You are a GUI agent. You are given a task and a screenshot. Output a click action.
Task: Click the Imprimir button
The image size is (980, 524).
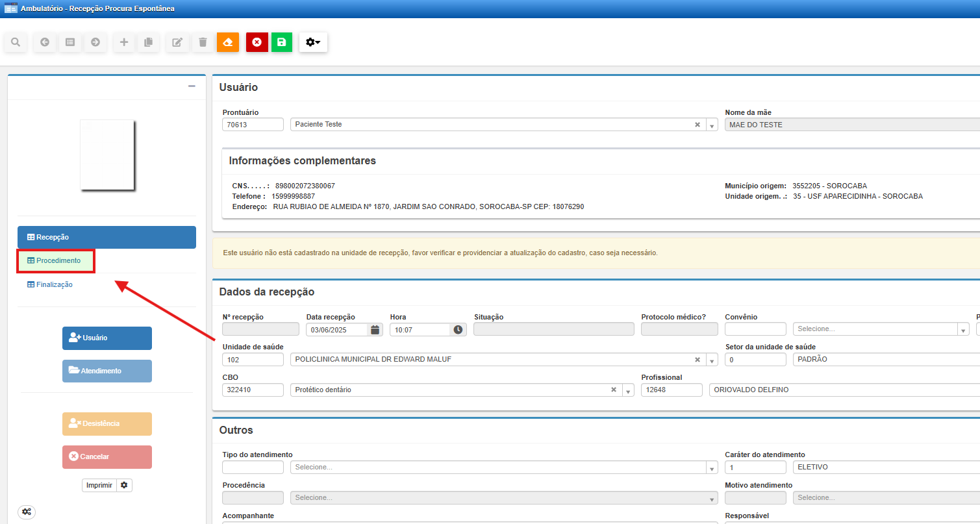pyautogui.click(x=99, y=485)
